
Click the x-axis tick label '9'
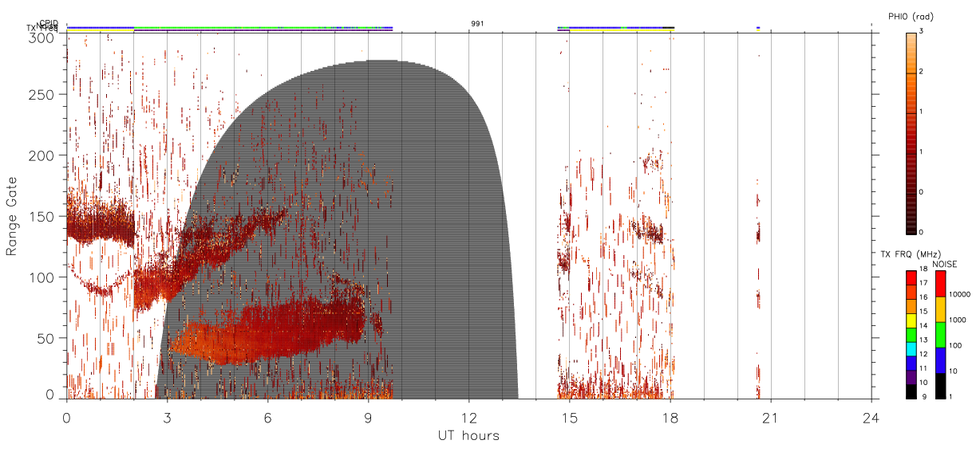[368, 417]
